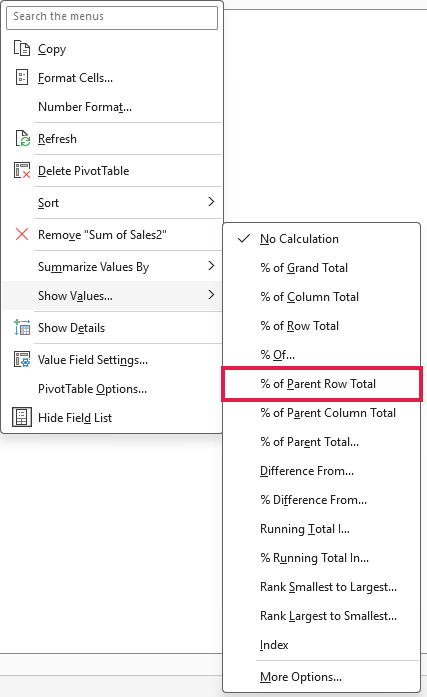427x697 pixels.
Task: Select the checked No Calculation option
Action: coord(321,239)
